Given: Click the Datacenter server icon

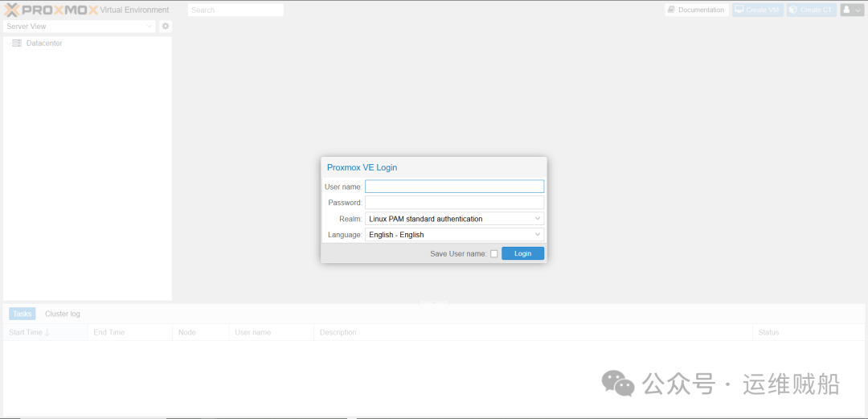Looking at the screenshot, I should click(x=17, y=43).
